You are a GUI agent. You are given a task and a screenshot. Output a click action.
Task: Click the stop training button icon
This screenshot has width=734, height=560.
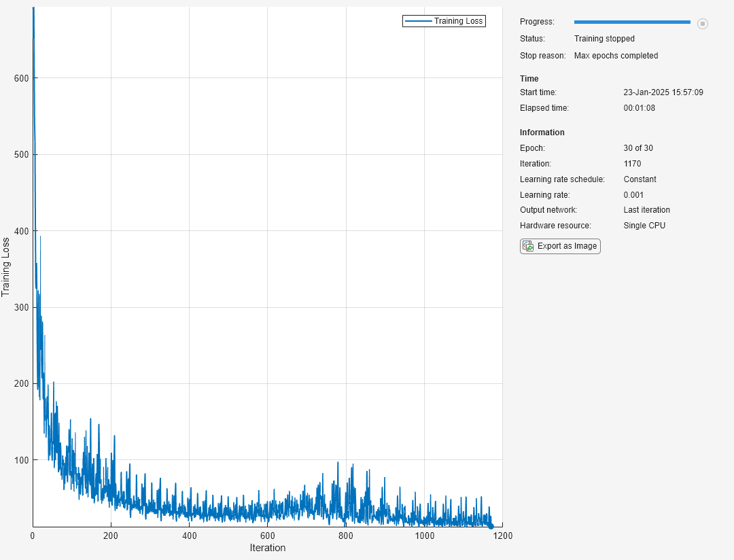[703, 24]
